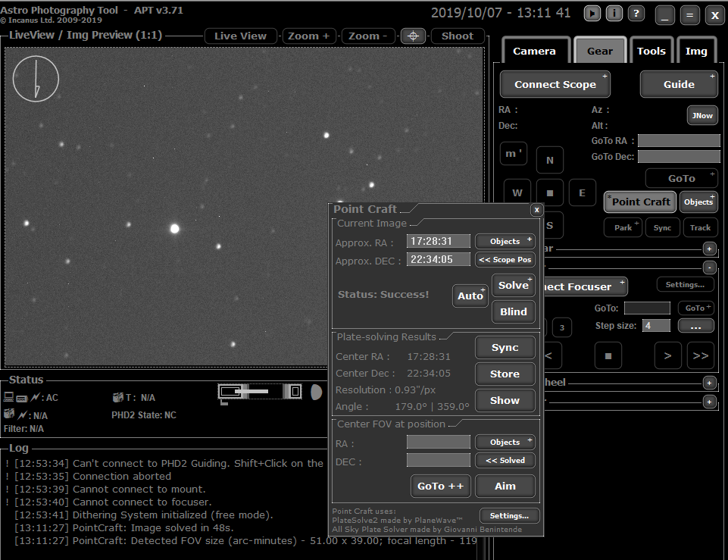Switch to the Camera tab
Viewport: 728px width, 560px height.
[534, 52]
